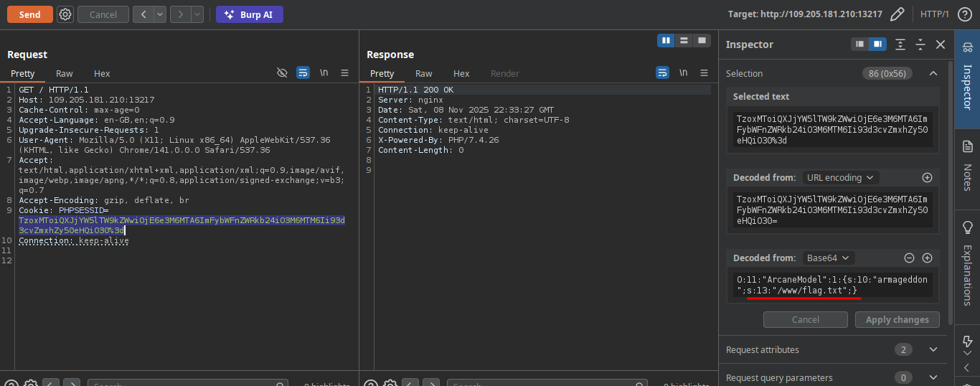Image resolution: width=980 pixels, height=386 pixels.
Task: Toggle show newline characters \n in Response
Action: tap(683, 73)
